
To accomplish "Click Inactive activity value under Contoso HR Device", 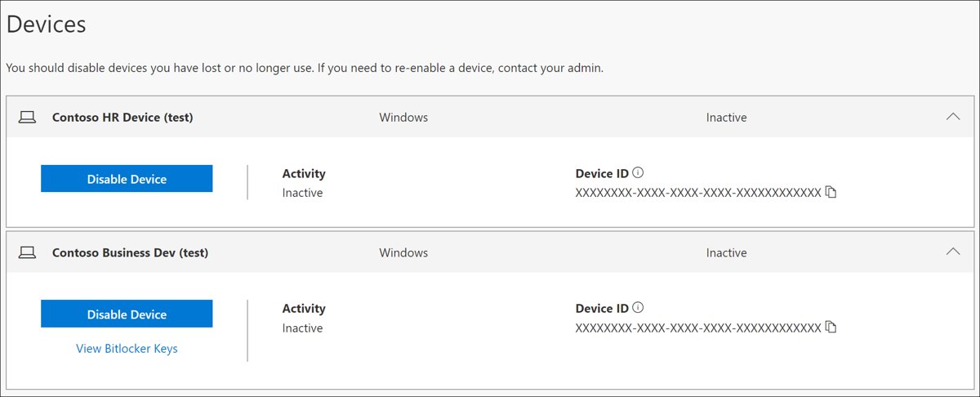I will (302, 193).
